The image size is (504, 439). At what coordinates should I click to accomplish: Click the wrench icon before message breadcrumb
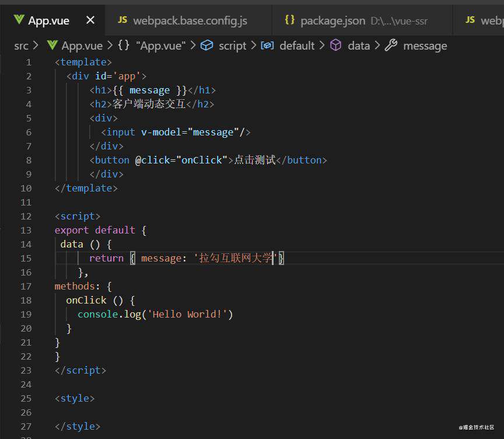391,45
